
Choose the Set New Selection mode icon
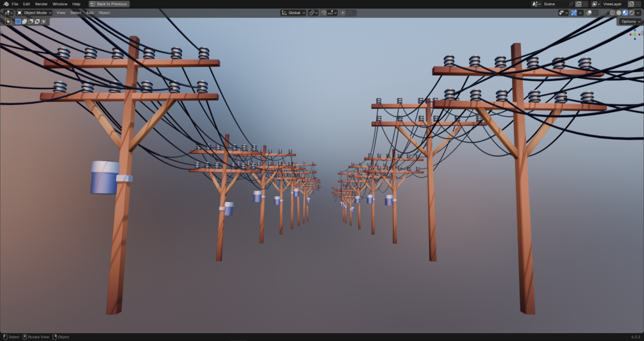[18, 21]
